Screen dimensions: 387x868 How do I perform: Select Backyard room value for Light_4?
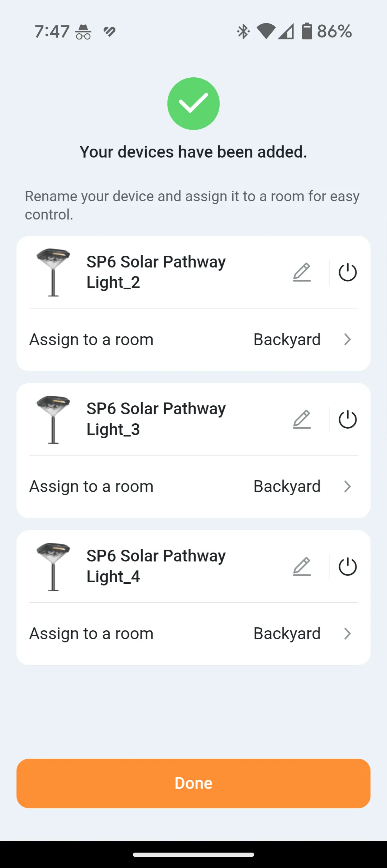(287, 634)
